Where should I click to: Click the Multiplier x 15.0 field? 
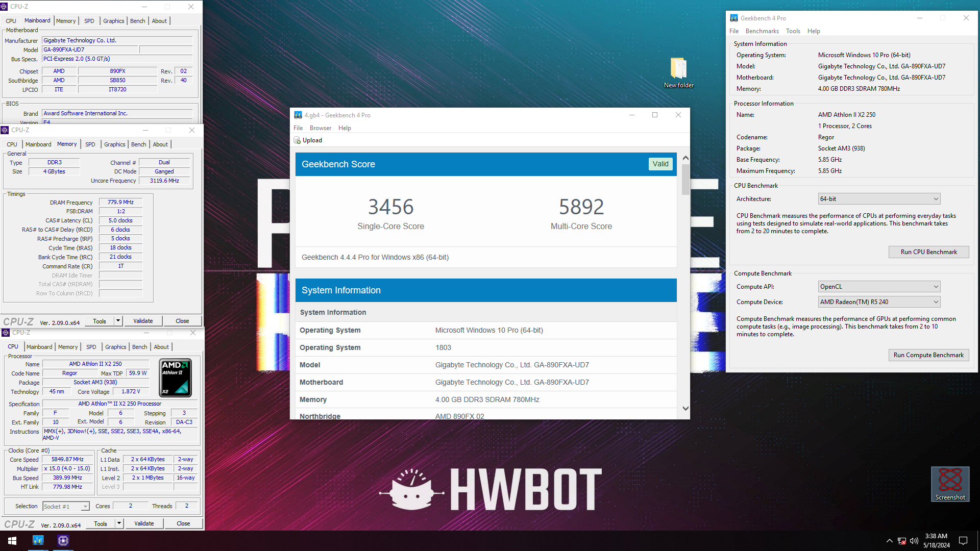coord(67,468)
